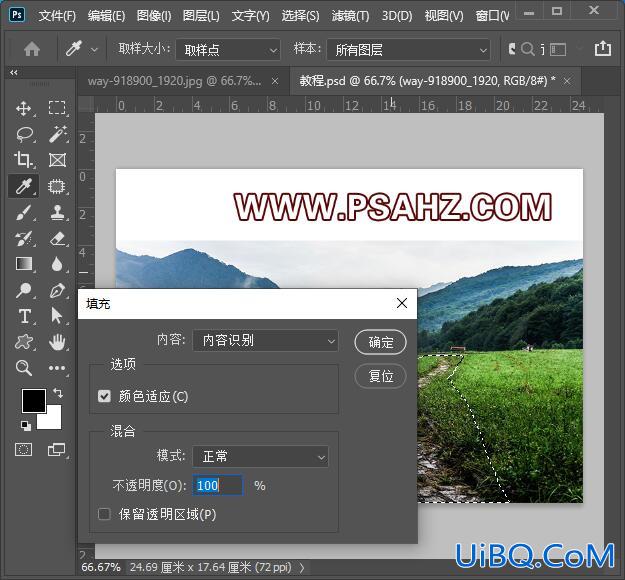625x580 pixels.
Task: Change the screen mode
Action: [57, 450]
